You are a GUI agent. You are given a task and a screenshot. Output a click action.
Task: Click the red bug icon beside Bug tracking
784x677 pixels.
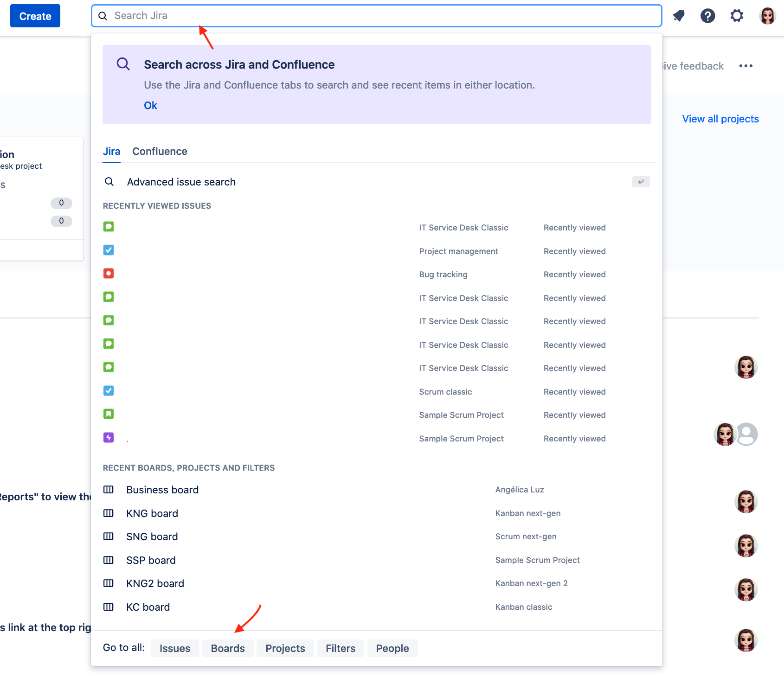(x=109, y=274)
